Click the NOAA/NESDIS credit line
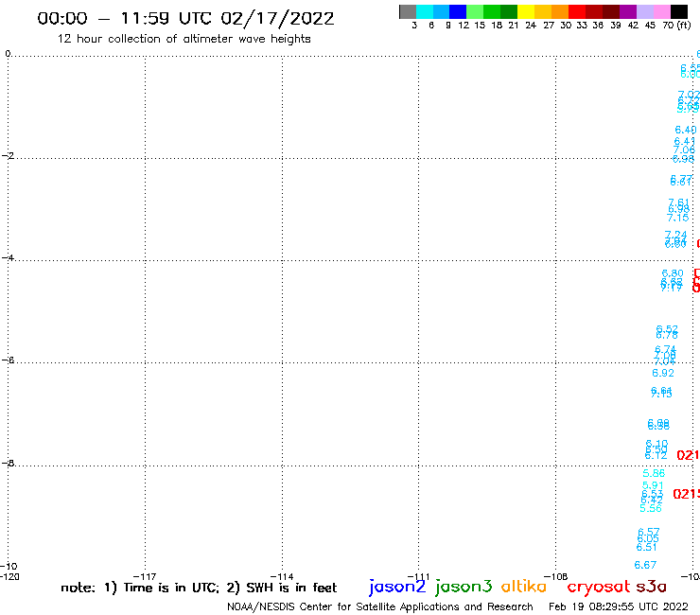 click(380, 606)
